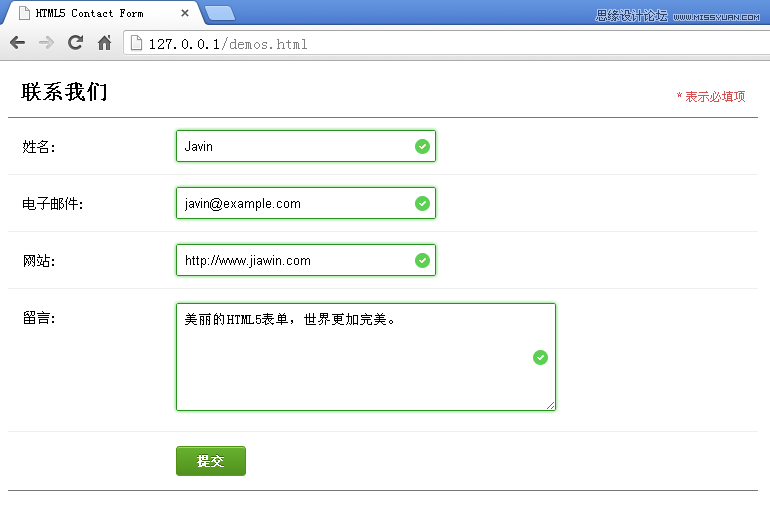Click the page icon in the address bar

(x=137, y=43)
